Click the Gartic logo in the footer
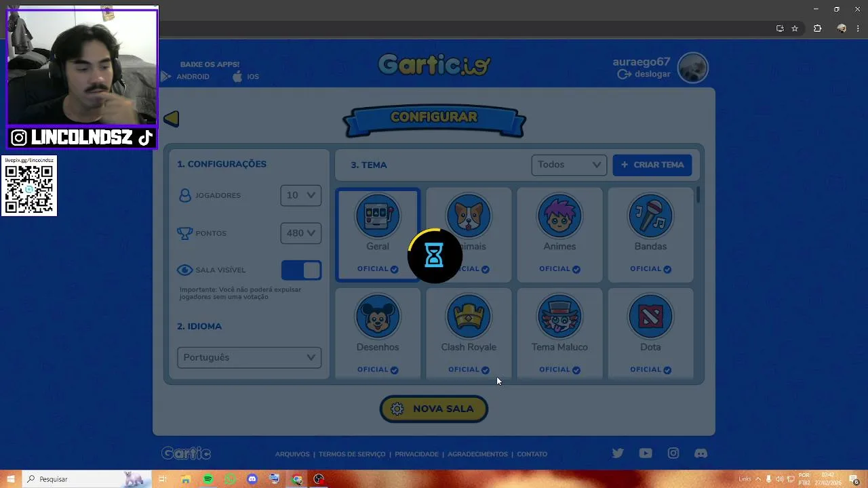This screenshot has height=488, width=868. point(186,453)
